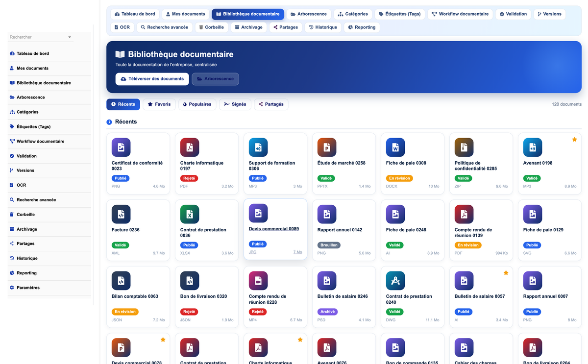Screen dimensions: 588x364
Task: Click the Arborescence button in the blue banner
Action: (215, 79)
